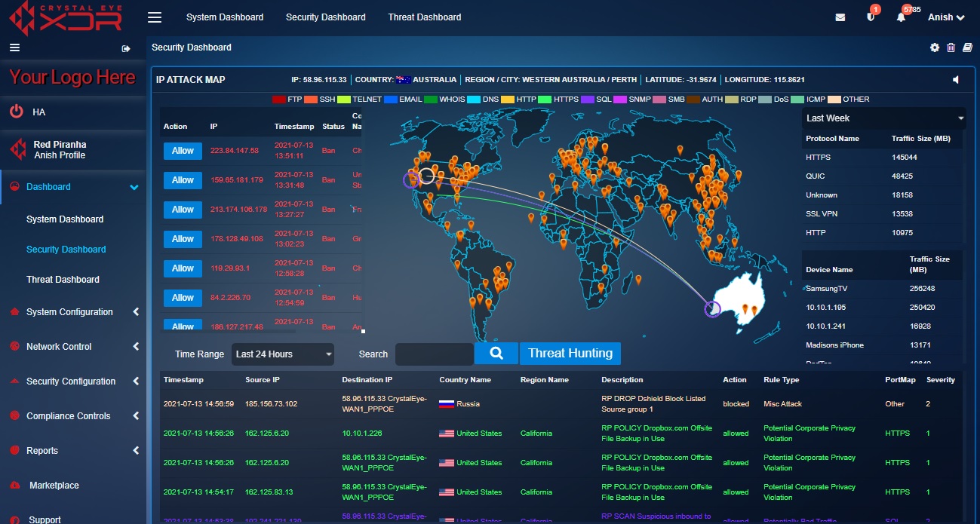980x524 pixels.
Task: Click the magnifier search button
Action: 496,353
